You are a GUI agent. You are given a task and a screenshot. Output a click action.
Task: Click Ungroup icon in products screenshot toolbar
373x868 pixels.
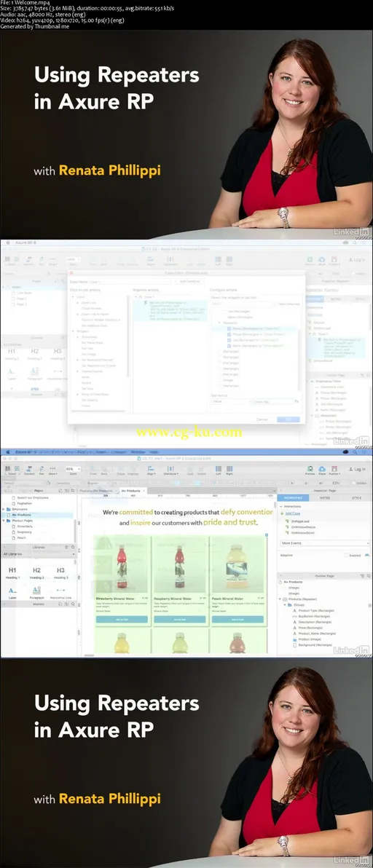[133, 470]
